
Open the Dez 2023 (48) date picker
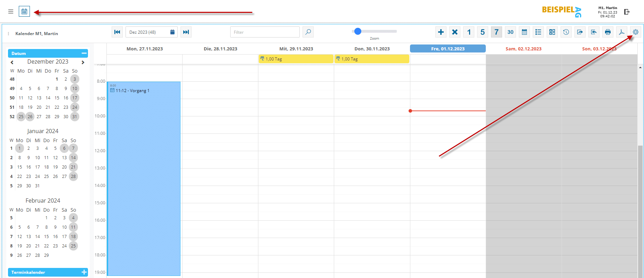(172, 32)
